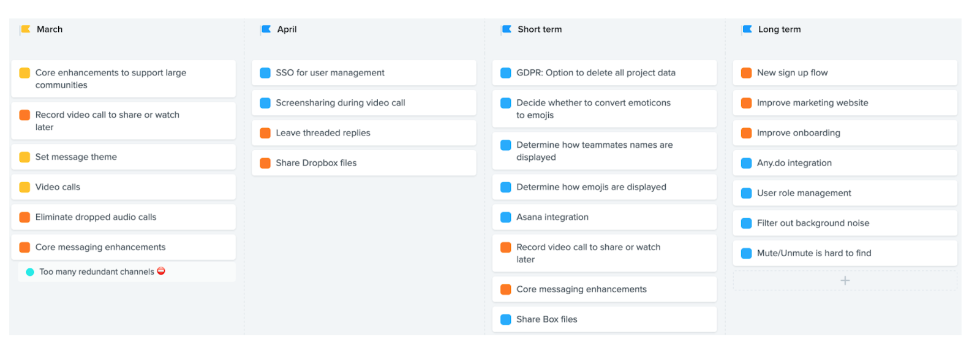Toggle blue square on SSO for user management
This screenshot has height=361, width=980.
[265, 73]
